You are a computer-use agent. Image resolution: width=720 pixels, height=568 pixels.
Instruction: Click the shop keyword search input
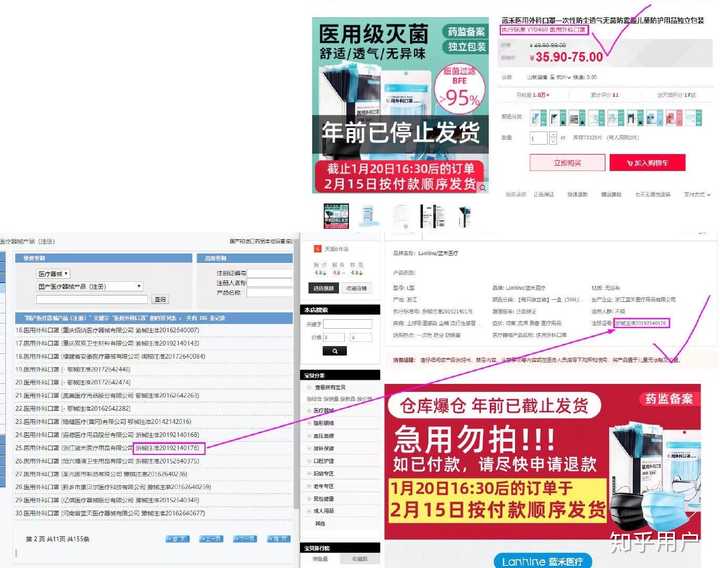click(x=348, y=324)
